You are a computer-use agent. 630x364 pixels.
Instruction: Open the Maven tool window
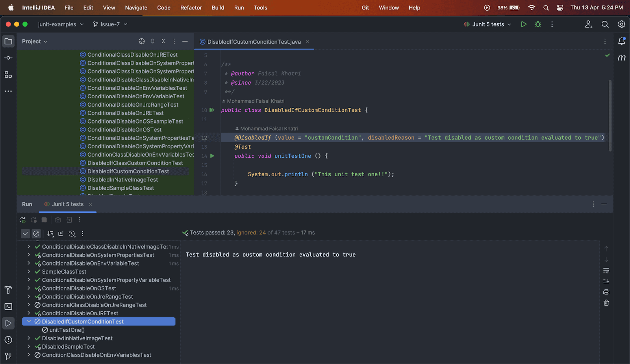tap(621, 58)
